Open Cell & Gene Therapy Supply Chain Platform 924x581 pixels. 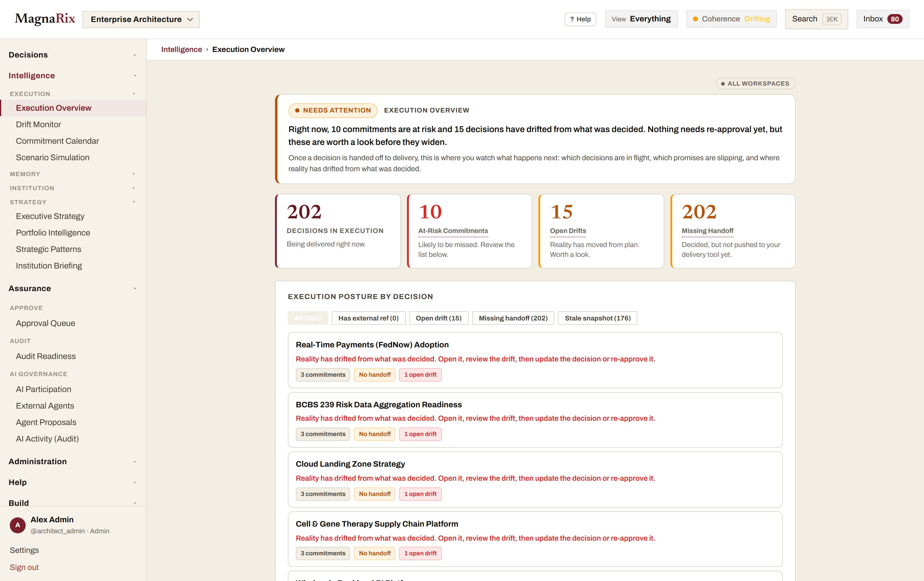pos(535,539)
